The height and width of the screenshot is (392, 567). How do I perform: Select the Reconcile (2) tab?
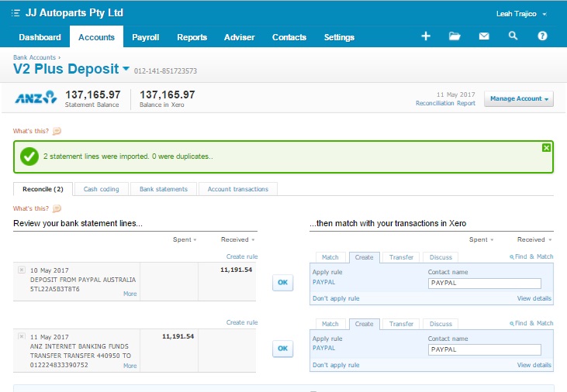(43, 189)
